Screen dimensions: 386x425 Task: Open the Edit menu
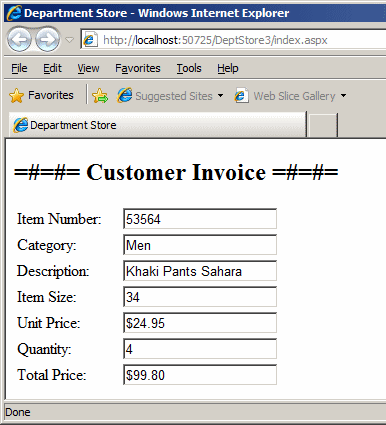tap(52, 68)
